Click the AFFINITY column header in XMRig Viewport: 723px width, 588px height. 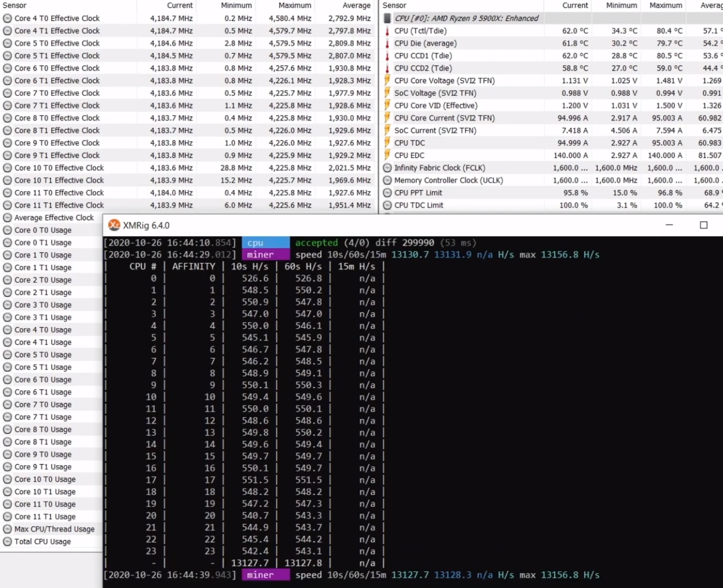click(x=194, y=266)
